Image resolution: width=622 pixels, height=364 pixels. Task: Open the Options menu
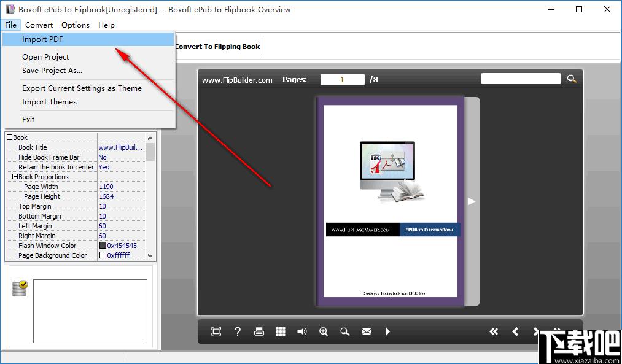[x=76, y=25]
